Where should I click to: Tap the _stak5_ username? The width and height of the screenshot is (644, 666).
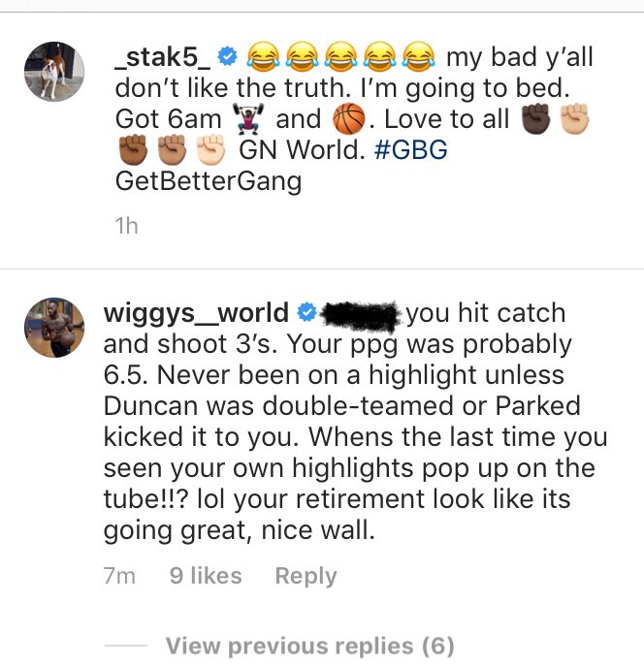click(x=163, y=57)
